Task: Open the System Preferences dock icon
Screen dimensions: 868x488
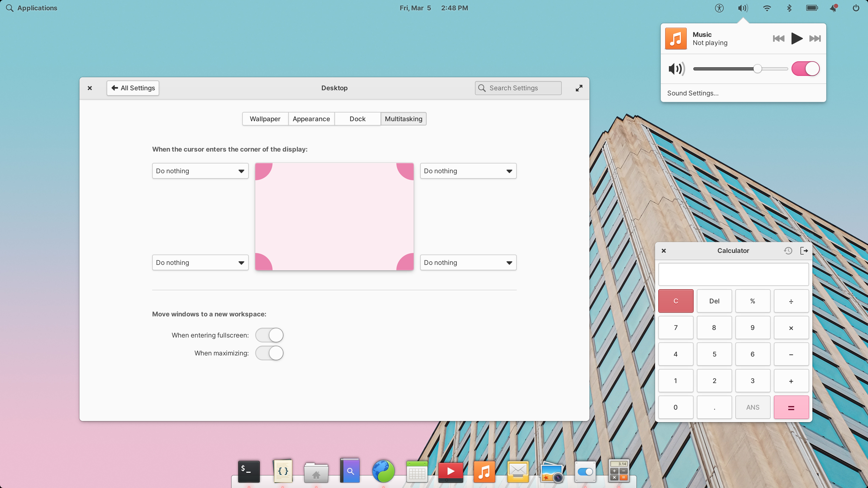Action: [584, 471]
